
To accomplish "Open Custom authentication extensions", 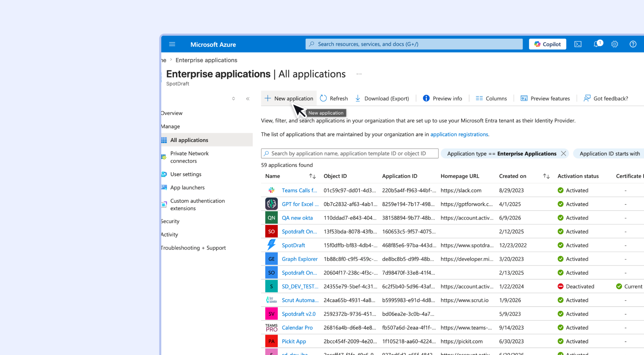I will 197,205.
